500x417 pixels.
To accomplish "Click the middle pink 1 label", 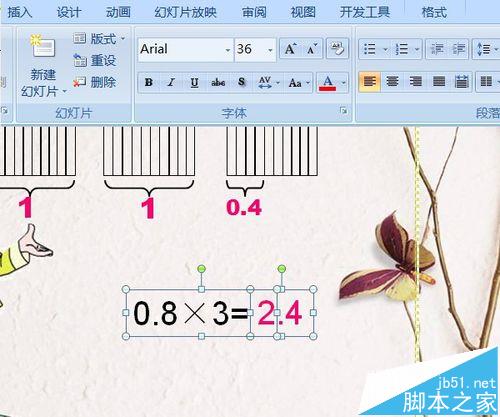I will (148, 208).
